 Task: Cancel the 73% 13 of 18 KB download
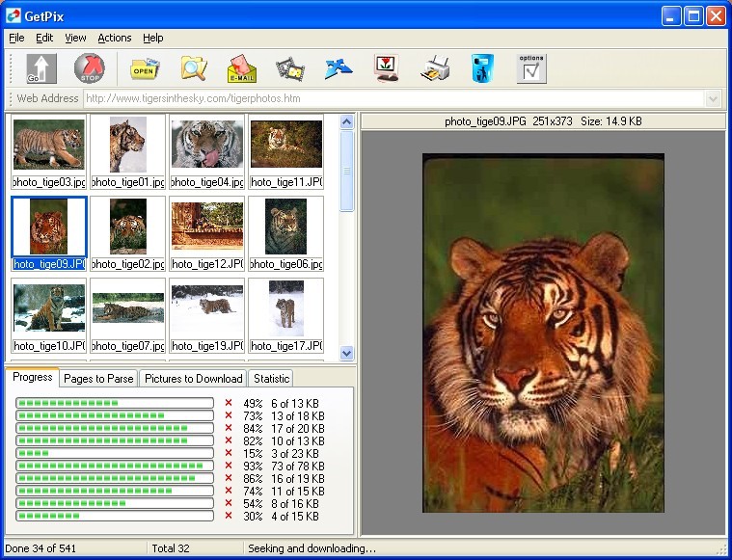point(229,415)
